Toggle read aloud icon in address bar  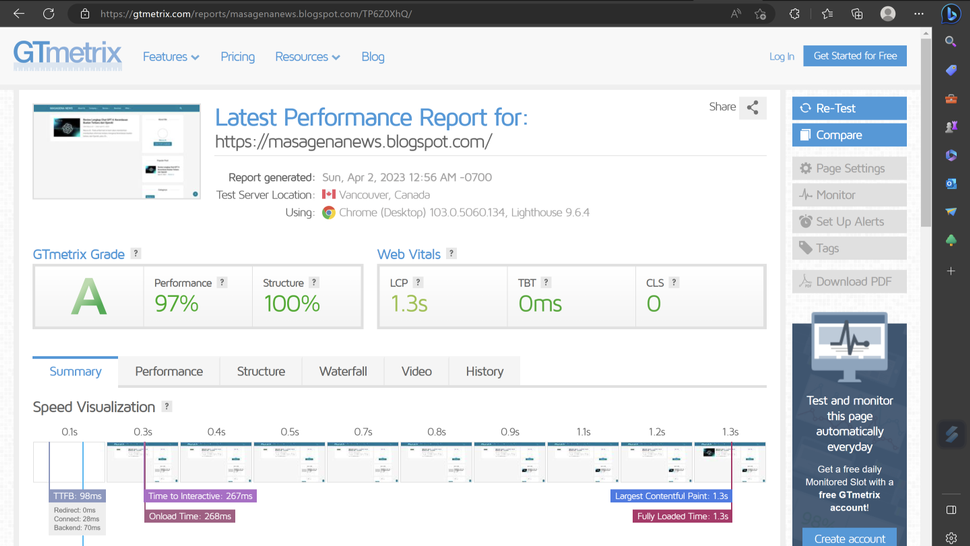pos(736,14)
